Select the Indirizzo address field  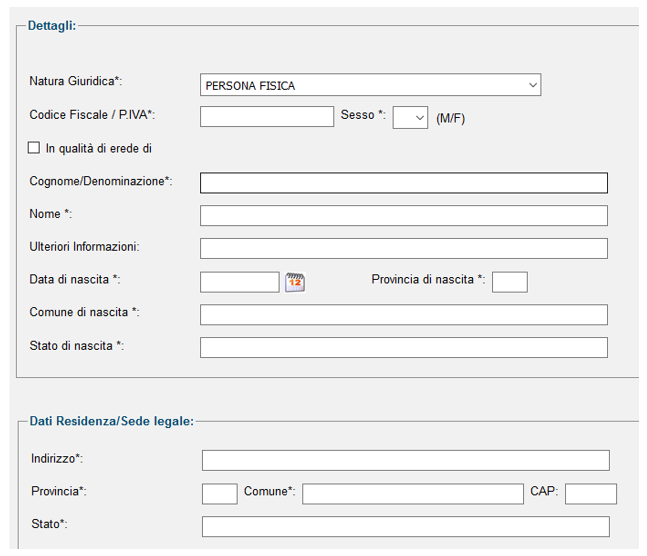[406, 460]
